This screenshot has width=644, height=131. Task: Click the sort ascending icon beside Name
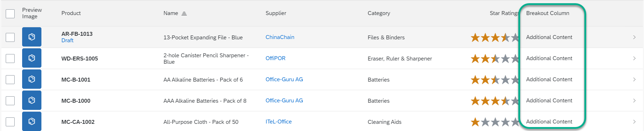pos(184,13)
